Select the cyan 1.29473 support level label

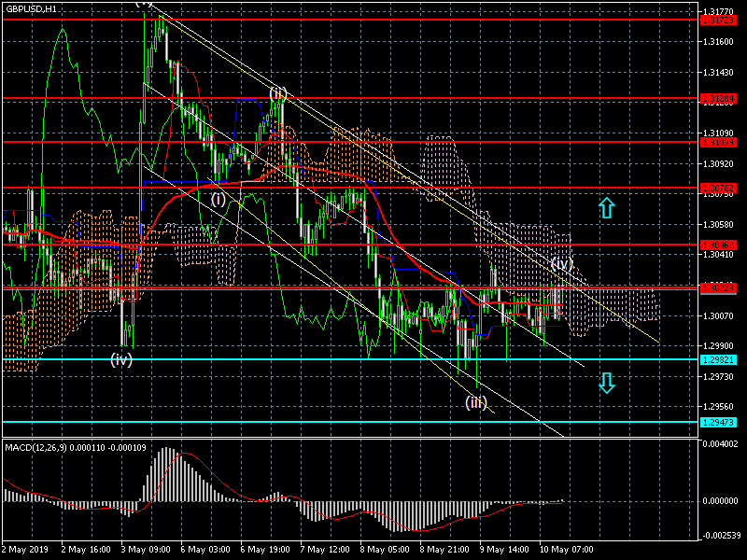[718, 423]
